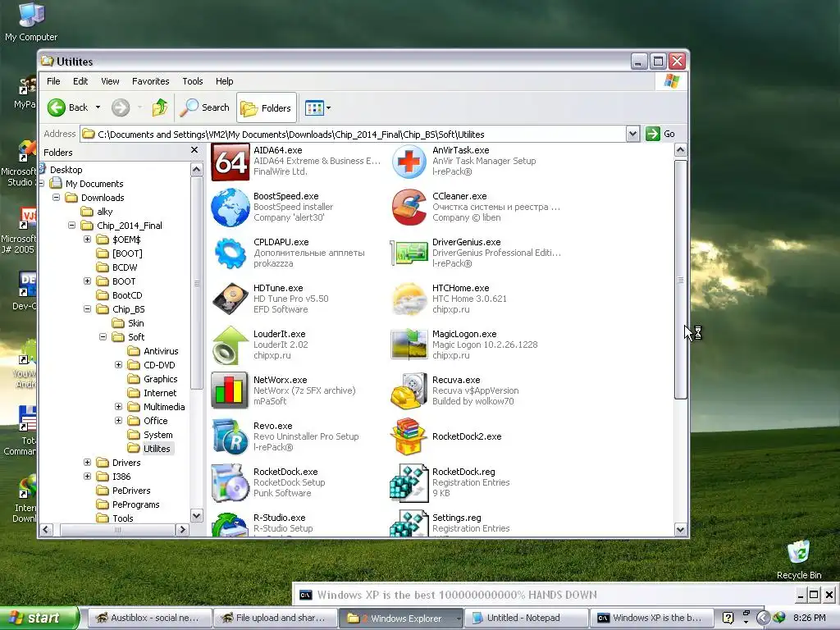Select the HDTune.exe hard drive icon
840x630 pixels.
231,299
